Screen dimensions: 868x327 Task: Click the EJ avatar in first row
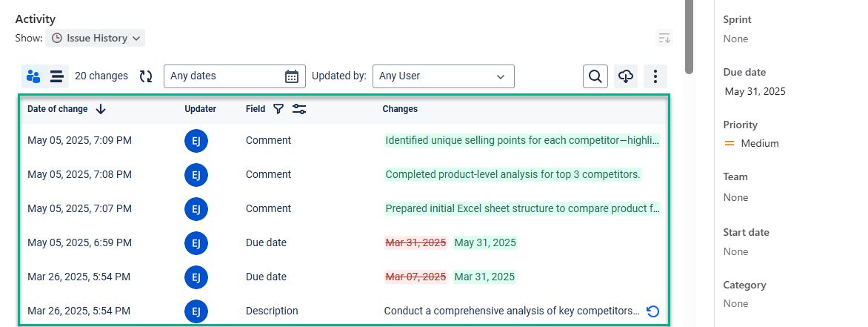[x=196, y=141]
